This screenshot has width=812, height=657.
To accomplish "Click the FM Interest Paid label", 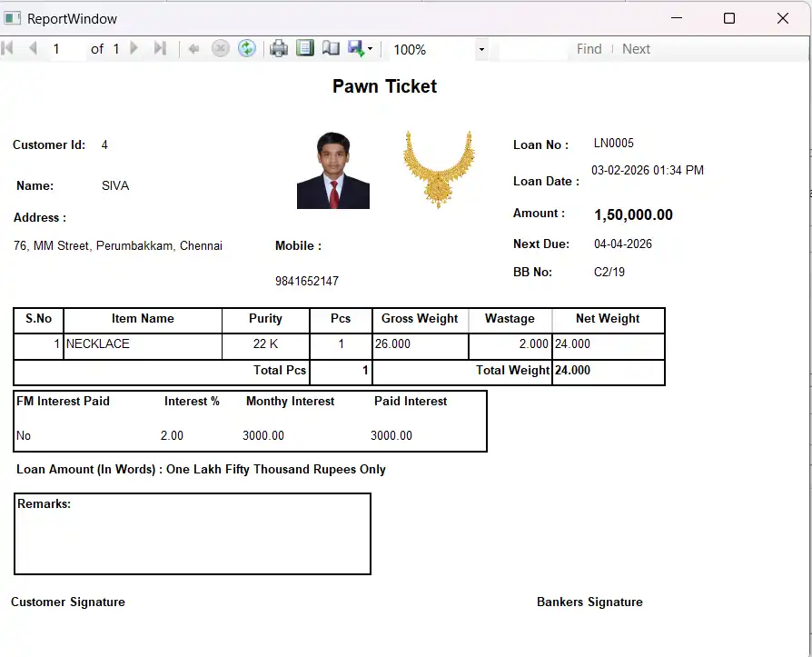I will point(63,401).
